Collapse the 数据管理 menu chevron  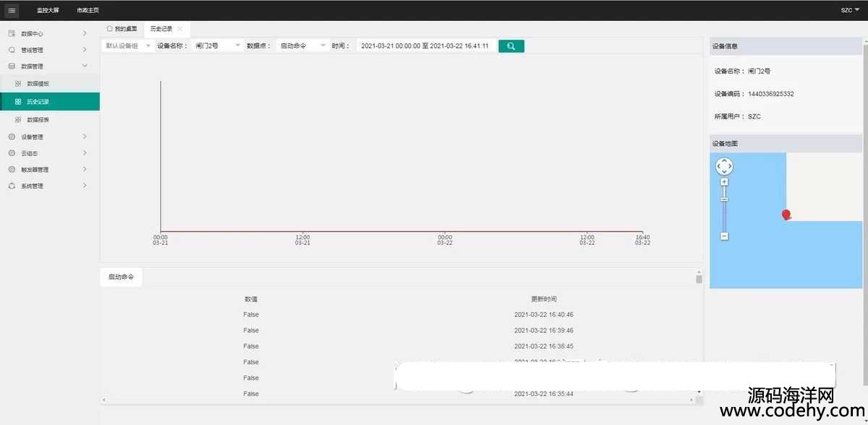coord(85,66)
